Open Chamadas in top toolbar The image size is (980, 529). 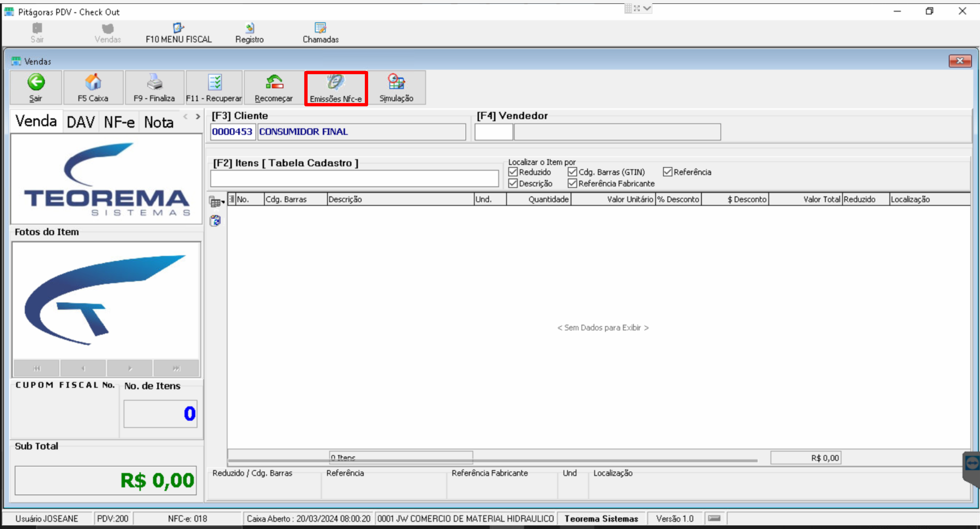(x=321, y=33)
